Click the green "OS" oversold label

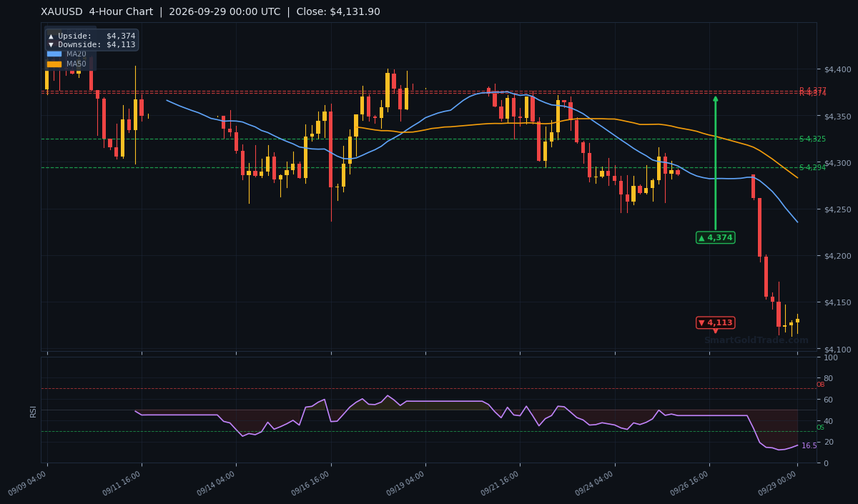[820, 428]
